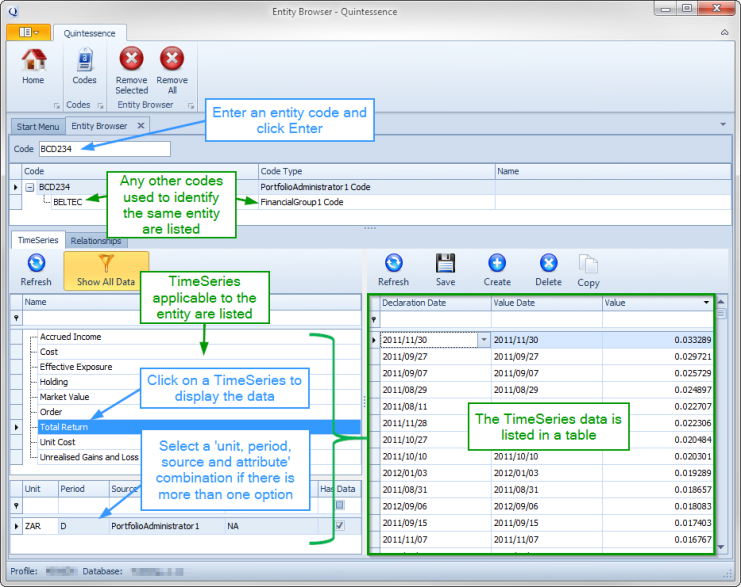Screen dimensions: 741x587
Task: Refresh the data table on the right
Action: tap(393, 270)
